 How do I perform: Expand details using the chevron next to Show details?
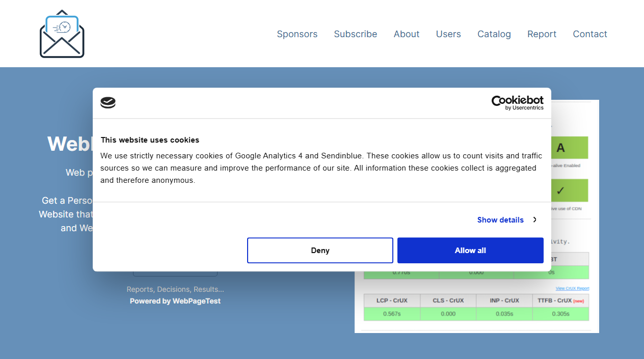(534, 219)
